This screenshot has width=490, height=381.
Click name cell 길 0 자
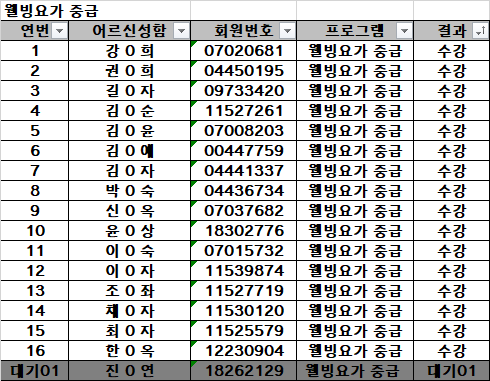[130, 91]
